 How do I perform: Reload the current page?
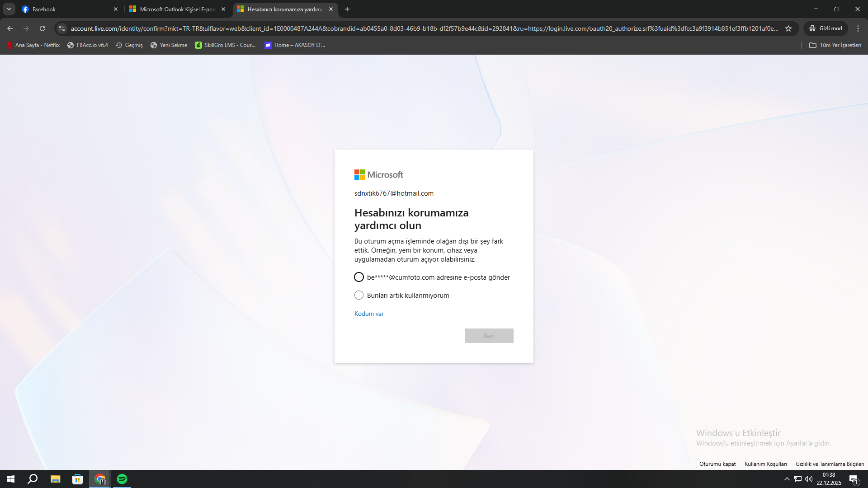point(42,28)
